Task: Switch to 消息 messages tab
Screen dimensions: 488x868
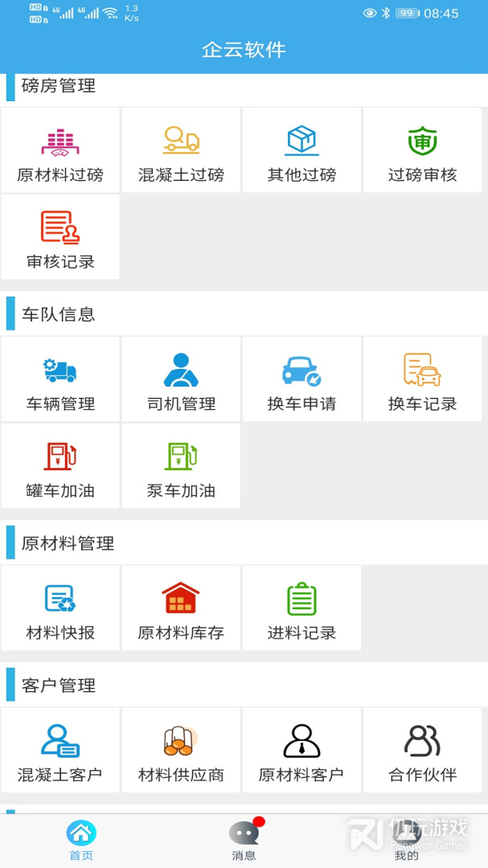Action: (x=244, y=841)
